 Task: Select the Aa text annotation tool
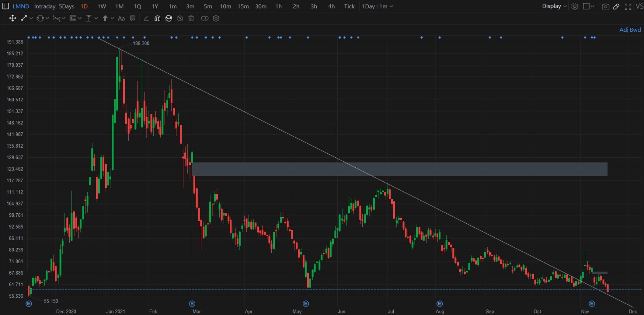click(121, 18)
